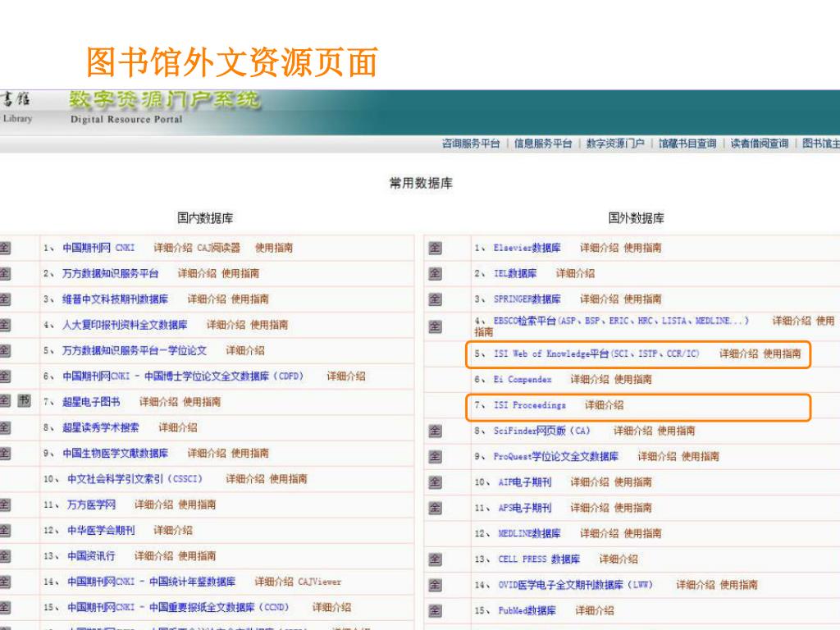The image size is (840, 630).
Task: Open 详细介绍 for 超星读秀学术搜索
Action: [x=178, y=427]
